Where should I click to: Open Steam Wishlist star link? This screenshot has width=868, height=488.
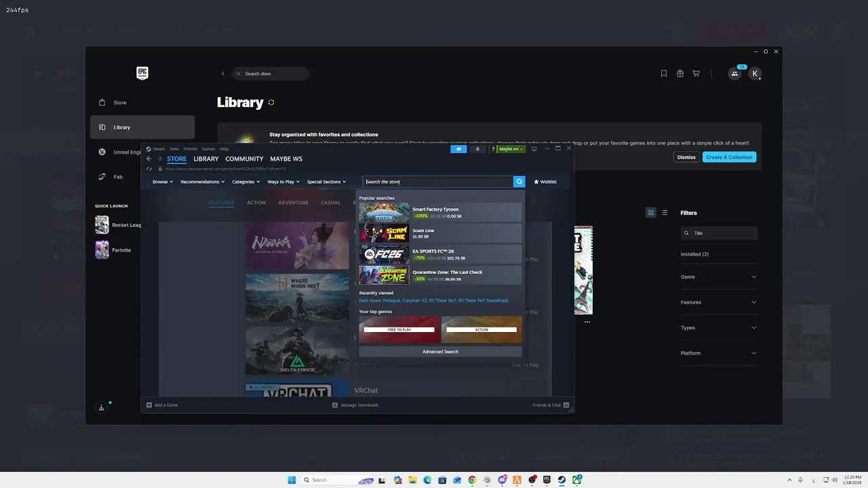click(x=545, y=182)
